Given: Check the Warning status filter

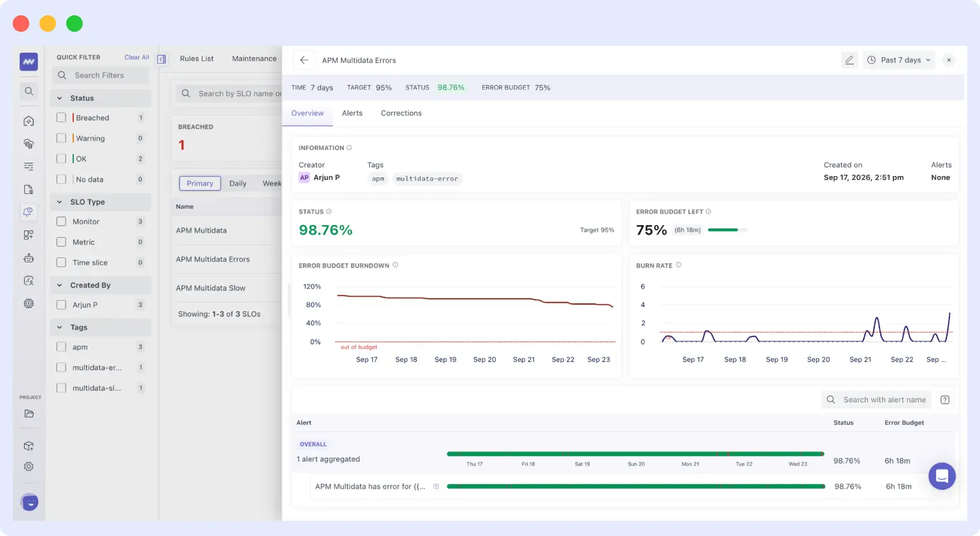Looking at the screenshot, I should tap(61, 138).
